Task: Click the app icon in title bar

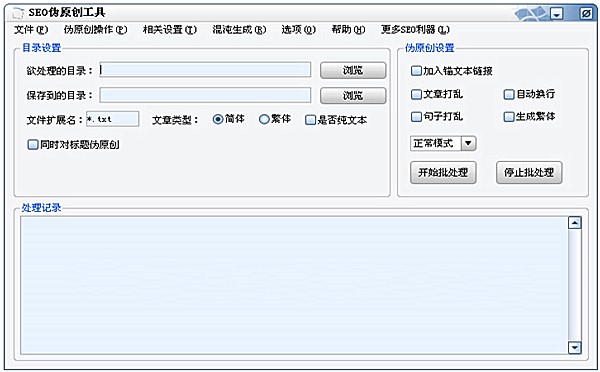Action: (x=18, y=13)
